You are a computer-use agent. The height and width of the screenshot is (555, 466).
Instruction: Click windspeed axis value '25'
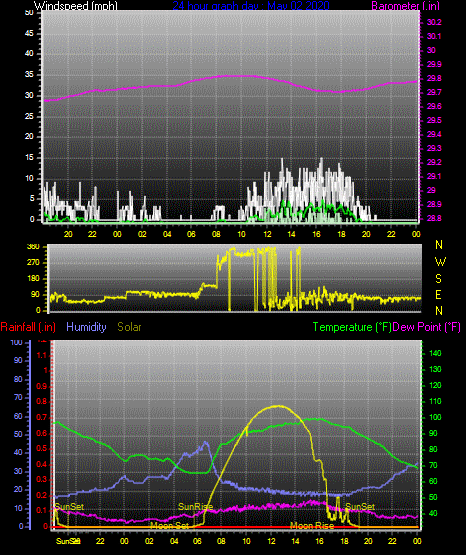pos(29,116)
